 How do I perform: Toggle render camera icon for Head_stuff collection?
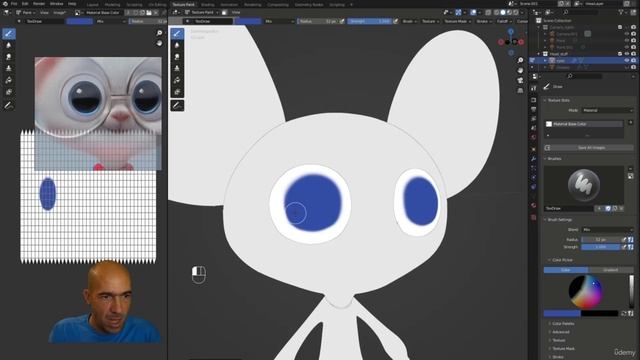633,54
